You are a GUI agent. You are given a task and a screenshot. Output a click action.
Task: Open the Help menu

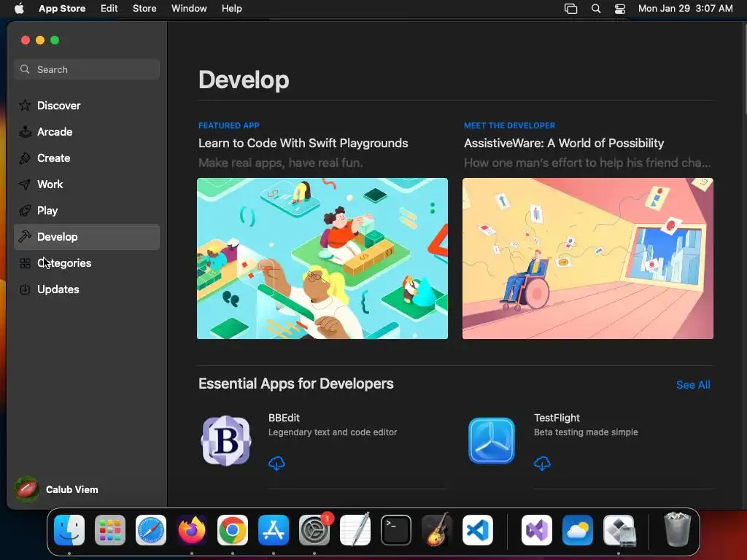point(231,8)
